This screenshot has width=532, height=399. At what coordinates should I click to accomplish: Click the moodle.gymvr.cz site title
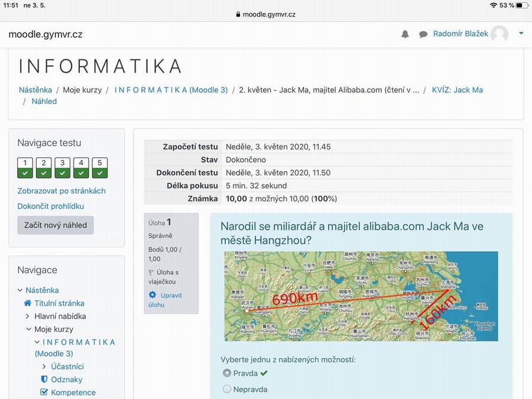click(x=46, y=34)
